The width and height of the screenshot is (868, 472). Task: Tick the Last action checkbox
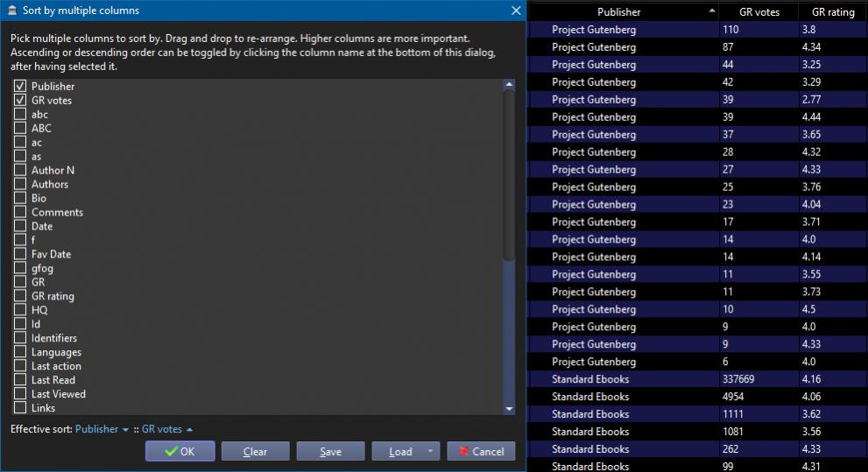click(x=20, y=365)
